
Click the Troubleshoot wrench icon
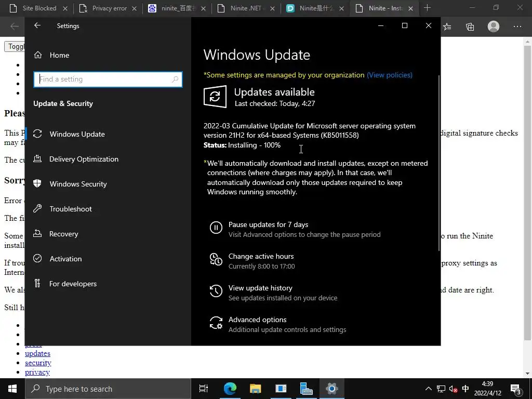pos(37,208)
